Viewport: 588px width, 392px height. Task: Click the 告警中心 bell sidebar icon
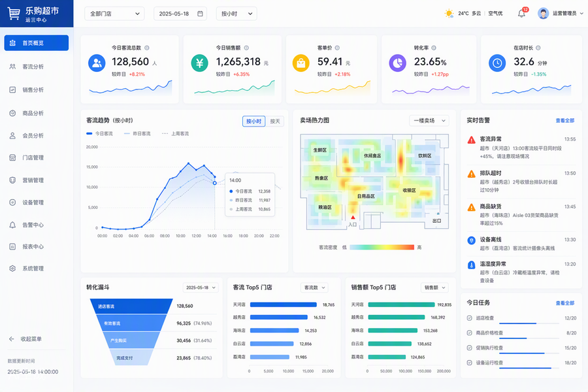pyautogui.click(x=12, y=225)
